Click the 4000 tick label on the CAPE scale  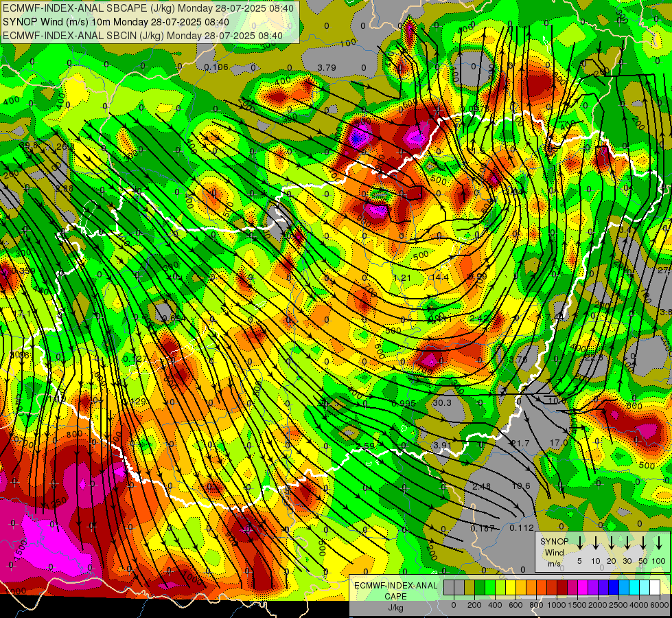click(x=638, y=605)
